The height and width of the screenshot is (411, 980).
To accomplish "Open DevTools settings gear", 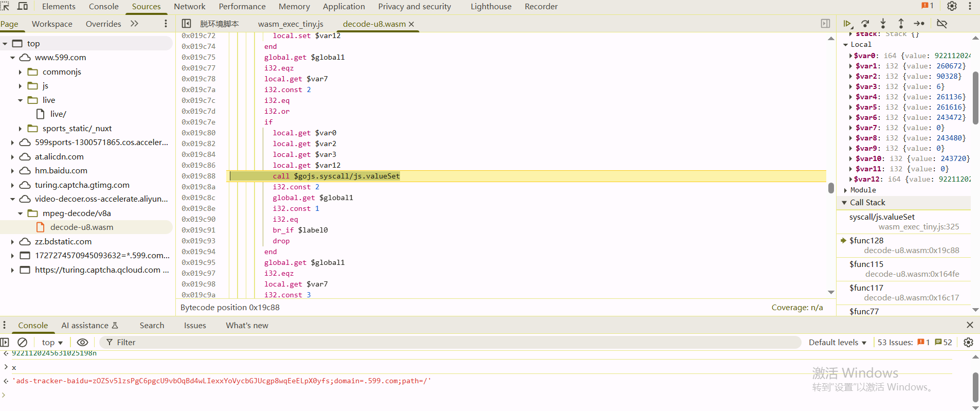I will [952, 6].
